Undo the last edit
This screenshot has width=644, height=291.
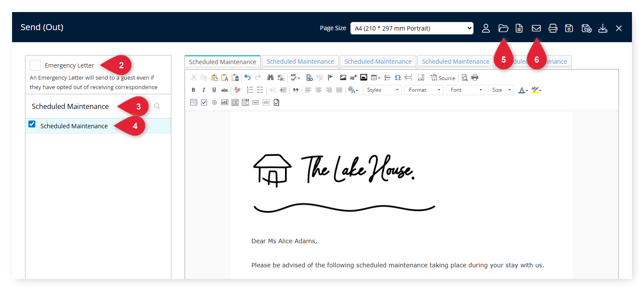point(248,77)
